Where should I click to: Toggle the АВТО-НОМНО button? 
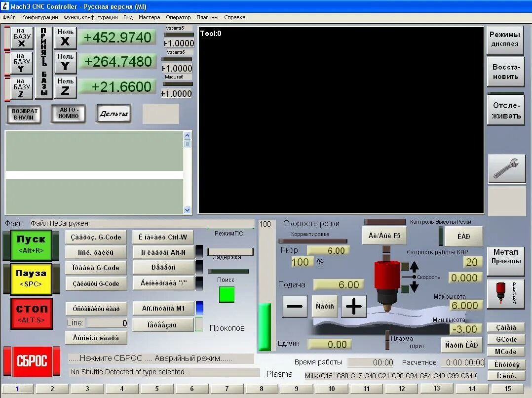coord(69,113)
